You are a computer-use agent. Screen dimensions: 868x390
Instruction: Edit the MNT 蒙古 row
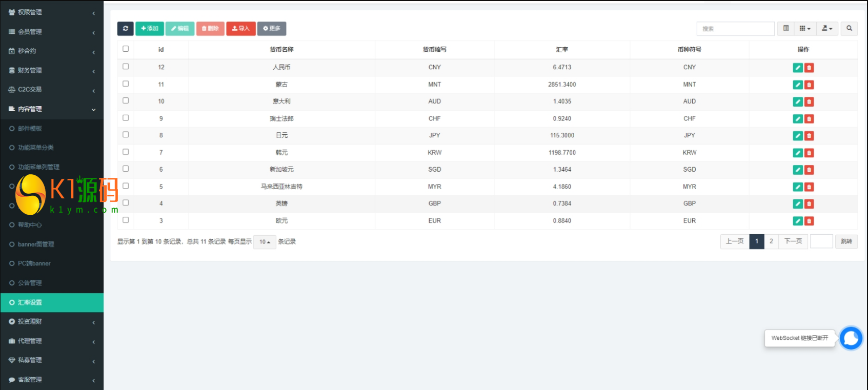tap(798, 85)
